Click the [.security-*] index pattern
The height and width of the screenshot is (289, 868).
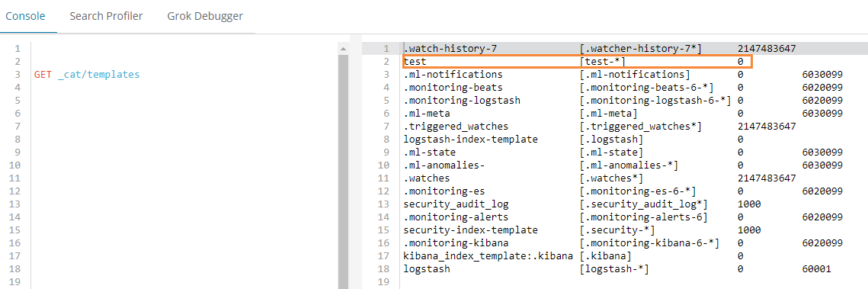pos(617,230)
